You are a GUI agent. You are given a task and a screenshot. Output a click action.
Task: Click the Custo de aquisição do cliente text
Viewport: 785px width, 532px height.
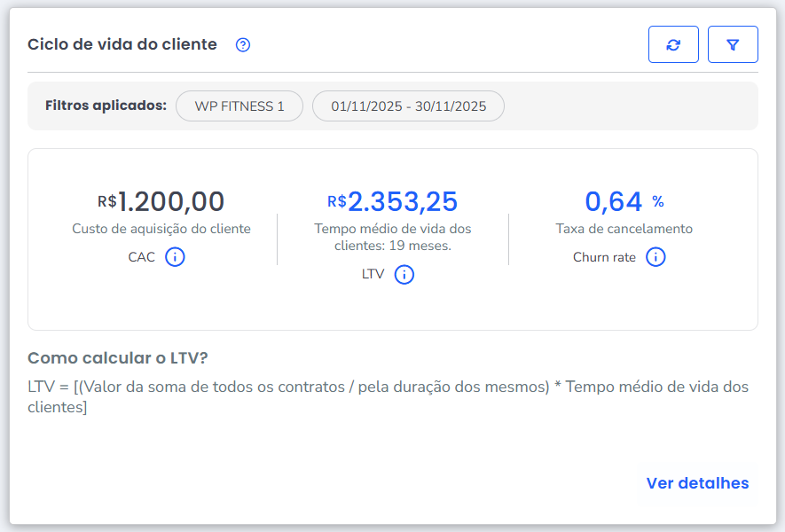pos(161,229)
